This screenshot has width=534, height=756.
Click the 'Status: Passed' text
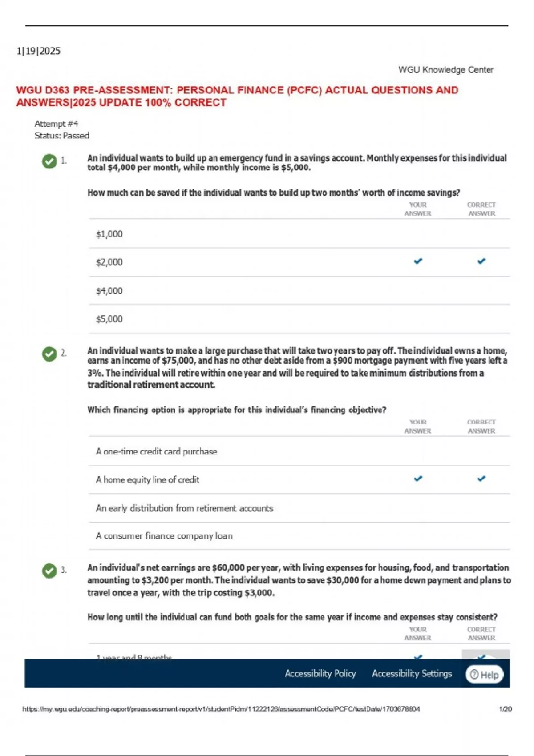[62, 136]
